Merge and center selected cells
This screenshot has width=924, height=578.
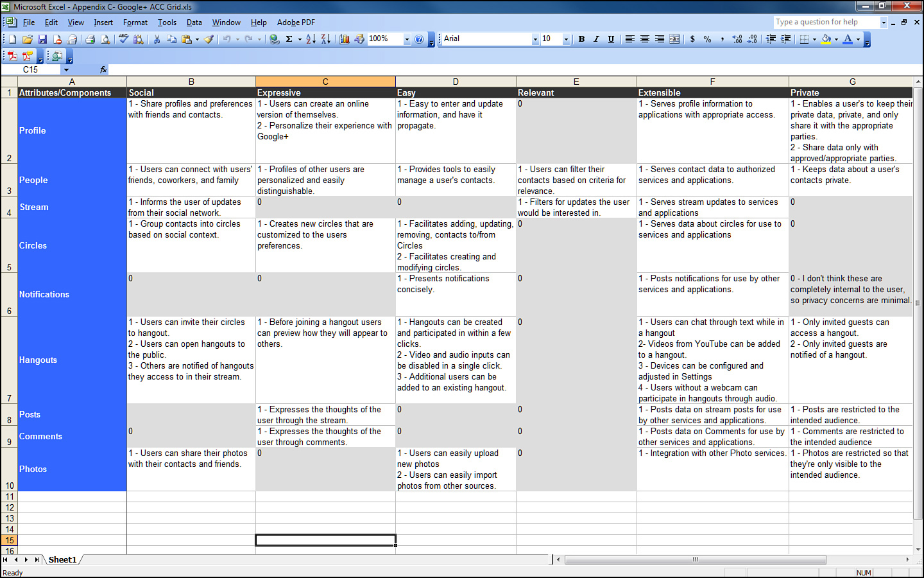[x=674, y=39]
